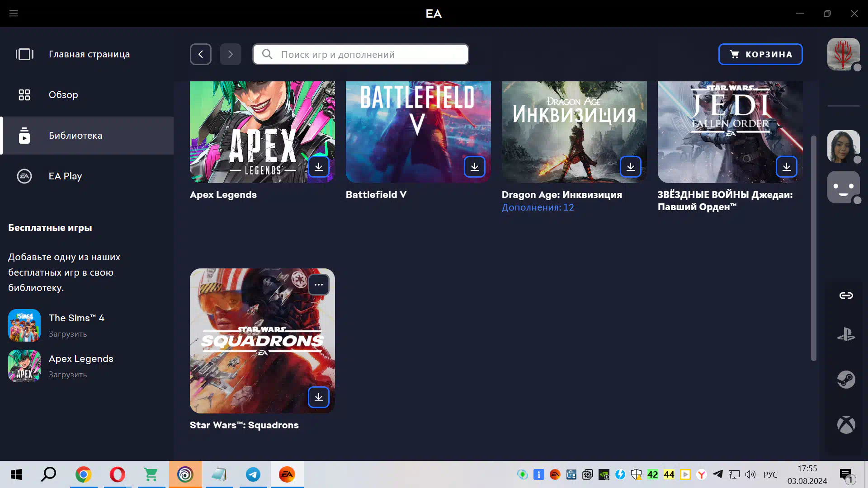The height and width of the screenshot is (488, 868).
Task: Open the hamburger menu at top-left
Action: pyautogui.click(x=14, y=14)
